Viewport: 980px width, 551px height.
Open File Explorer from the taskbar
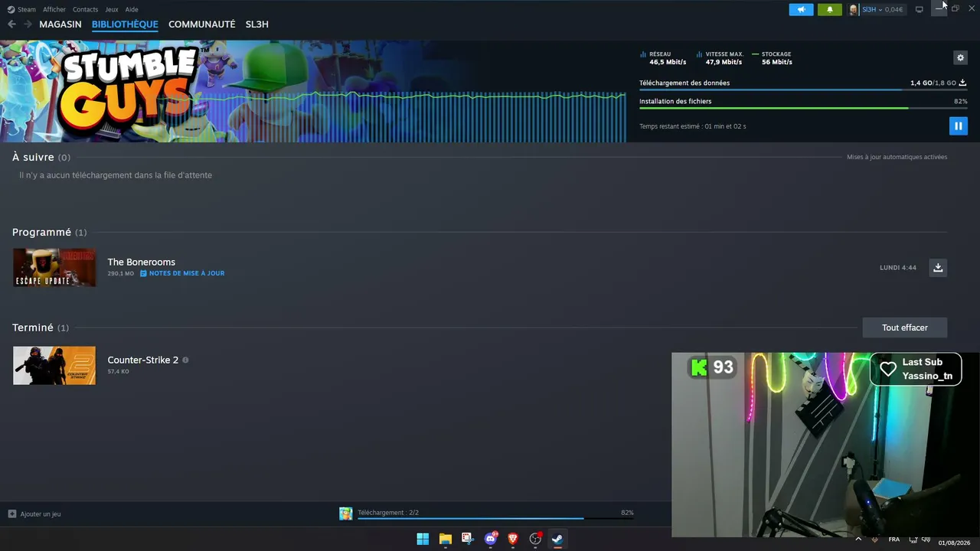(446, 539)
